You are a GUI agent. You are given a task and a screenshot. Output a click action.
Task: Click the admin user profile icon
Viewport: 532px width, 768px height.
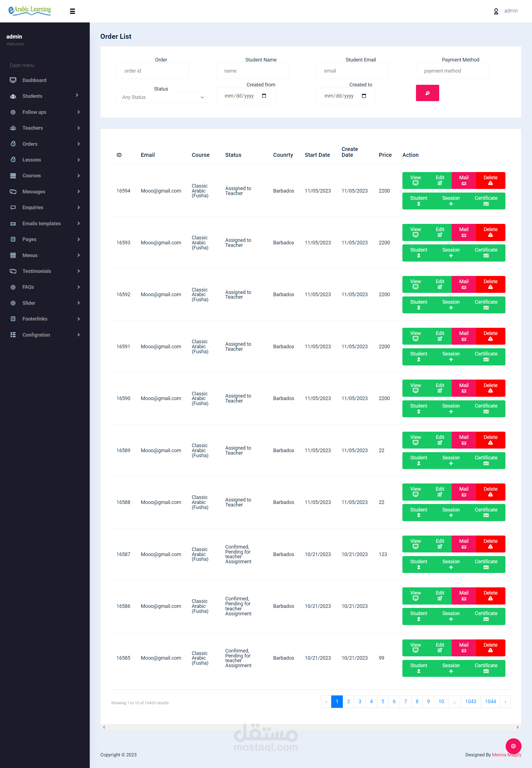pyautogui.click(x=496, y=11)
